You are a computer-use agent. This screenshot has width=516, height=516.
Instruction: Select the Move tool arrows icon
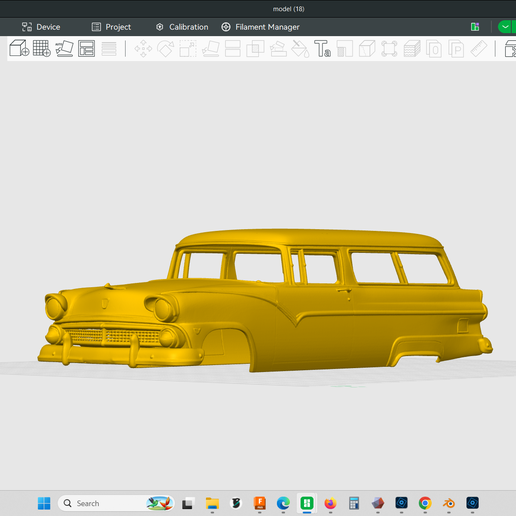tap(143, 49)
